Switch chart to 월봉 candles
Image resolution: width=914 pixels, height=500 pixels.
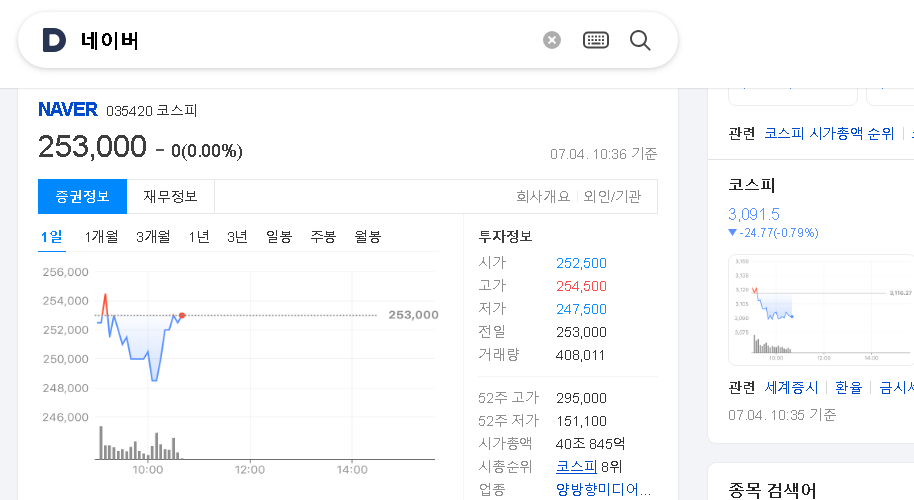point(367,237)
